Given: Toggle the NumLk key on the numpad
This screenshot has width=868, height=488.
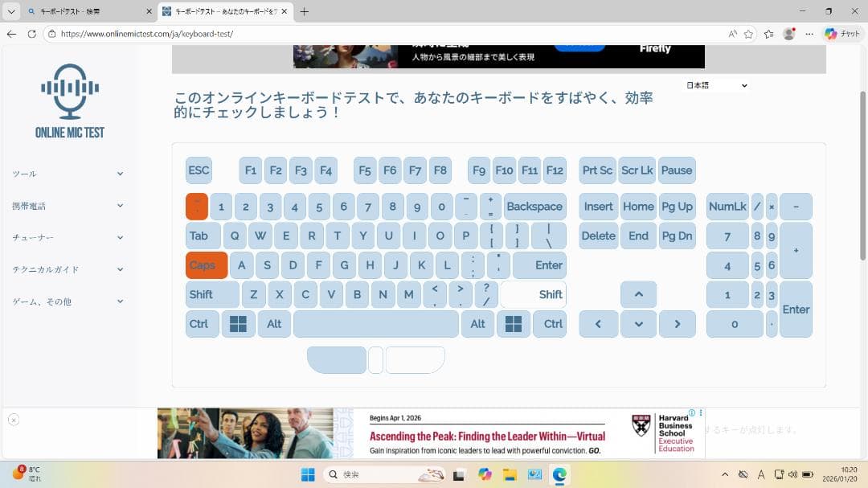Looking at the screenshot, I should click(727, 207).
